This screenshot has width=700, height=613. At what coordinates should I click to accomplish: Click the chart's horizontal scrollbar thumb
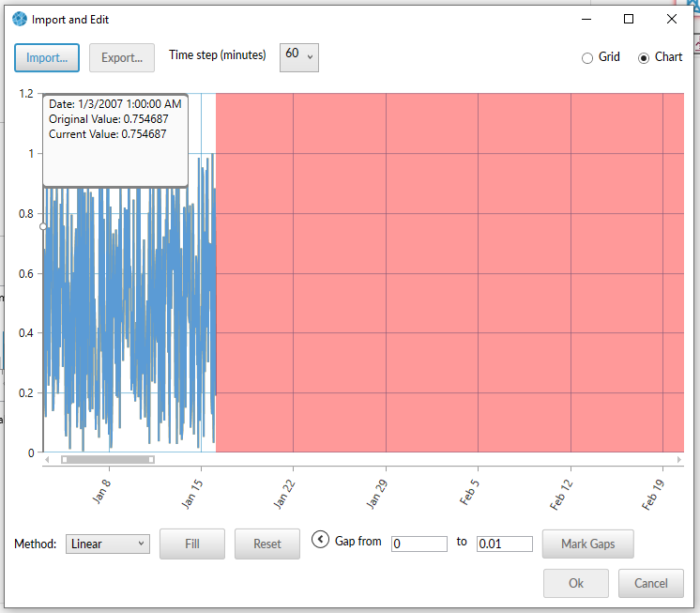tap(107, 459)
